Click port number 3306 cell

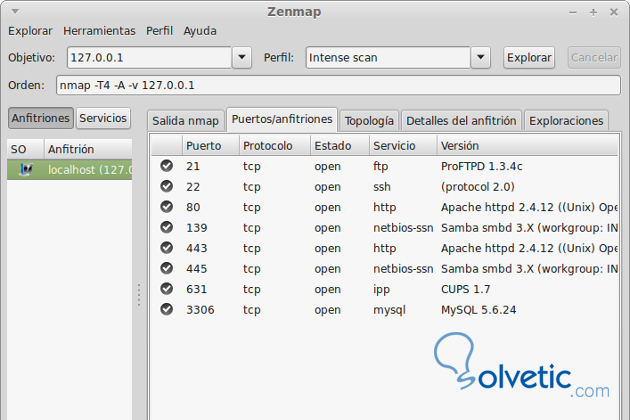click(x=200, y=309)
